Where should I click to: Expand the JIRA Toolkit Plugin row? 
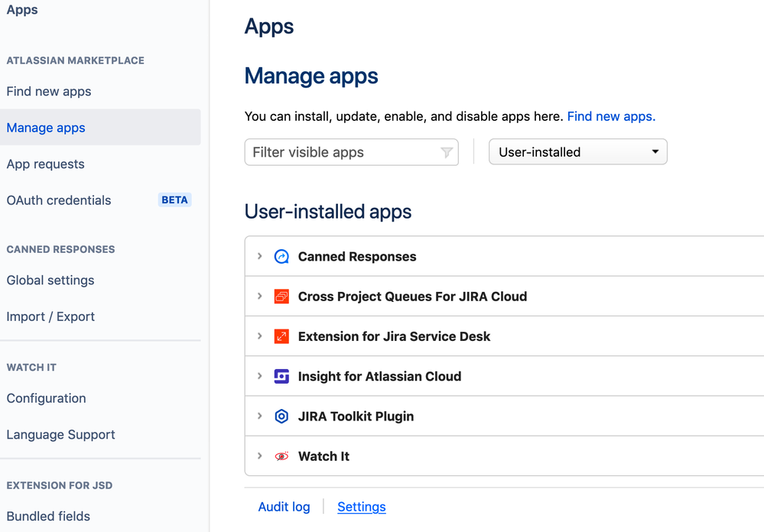[260, 417]
